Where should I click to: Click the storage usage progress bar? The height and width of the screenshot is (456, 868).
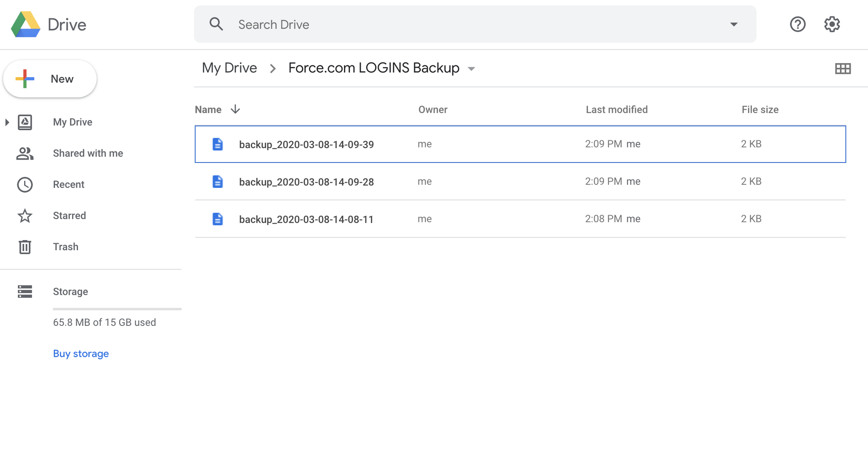tap(117, 309)
